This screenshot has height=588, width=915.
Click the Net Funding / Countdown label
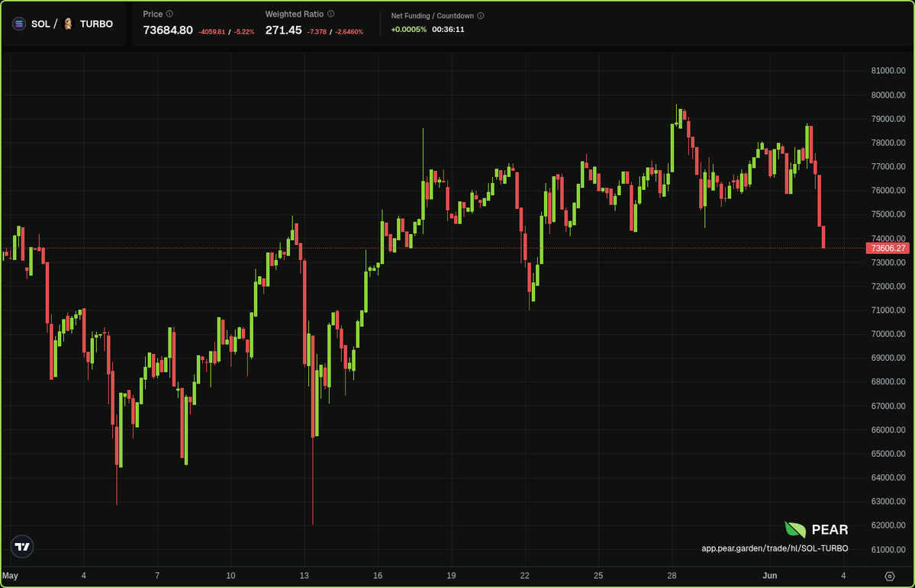[433, 16]
